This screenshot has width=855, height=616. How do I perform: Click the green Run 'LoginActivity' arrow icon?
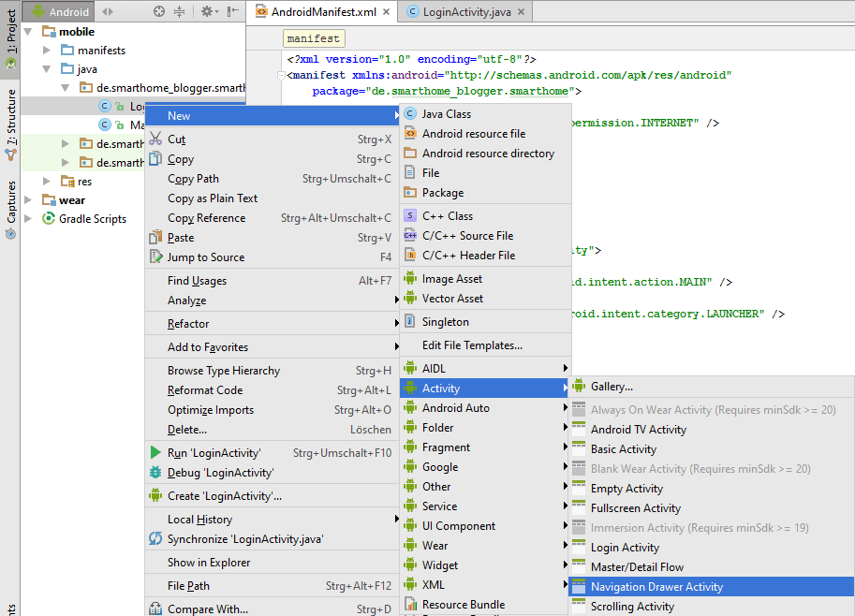point(155,452)
